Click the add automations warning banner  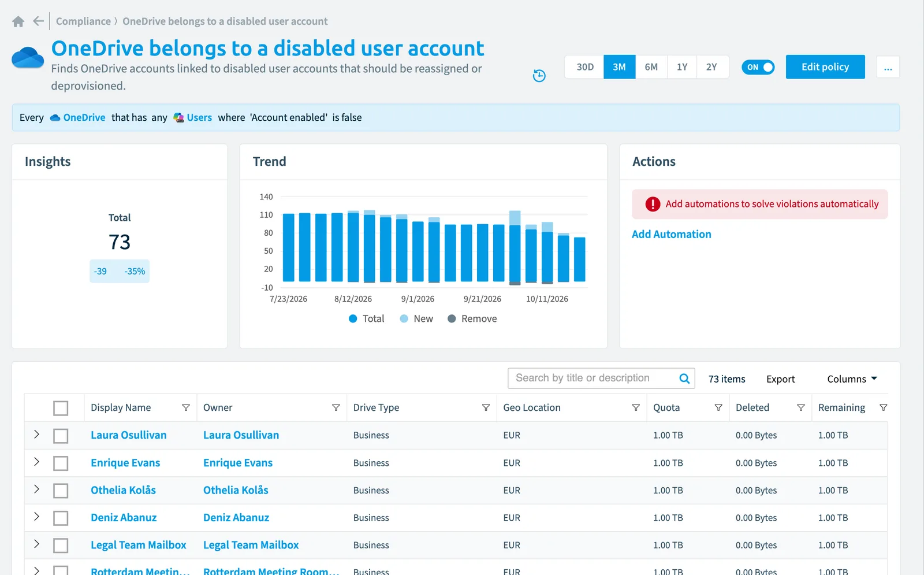[x=759, y=204]
